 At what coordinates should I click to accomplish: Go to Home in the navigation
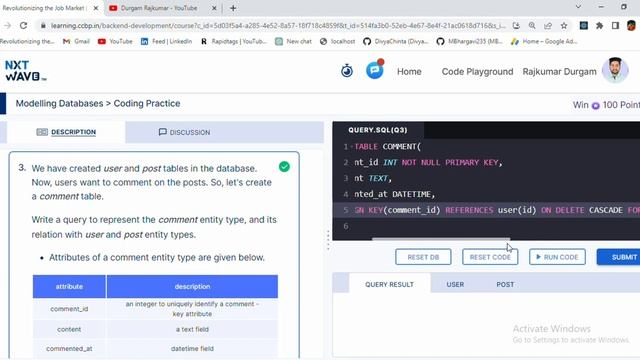[409, 71]
